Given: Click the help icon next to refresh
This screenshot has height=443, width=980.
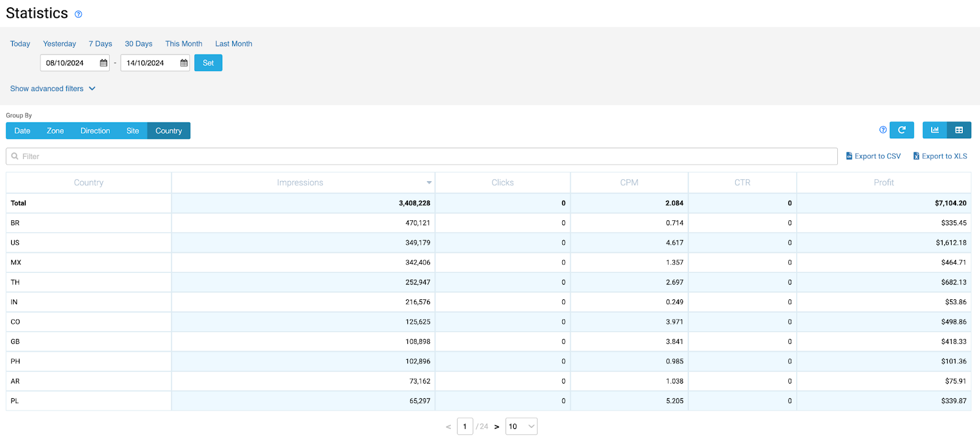Looking at the screenshot, I should (x=883, y=130).
